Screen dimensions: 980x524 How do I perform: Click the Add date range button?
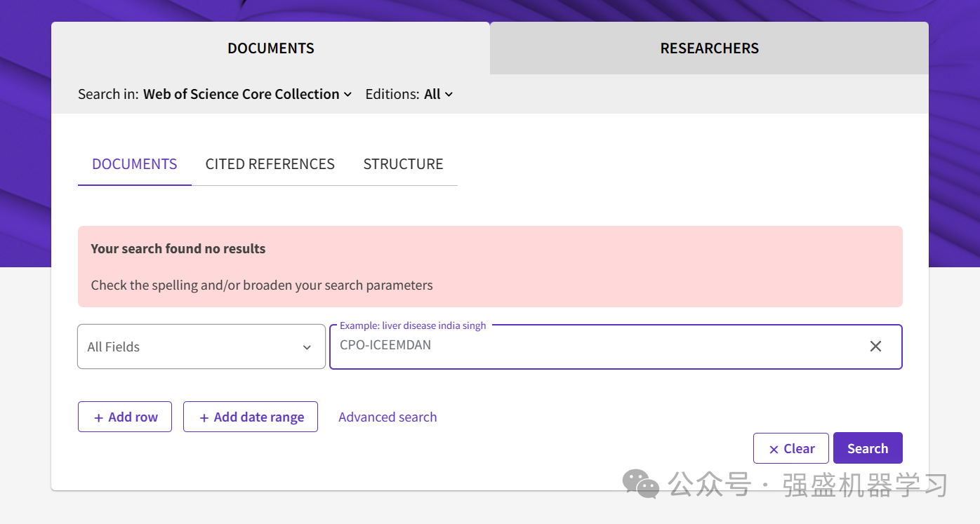(x=251, y=417)
